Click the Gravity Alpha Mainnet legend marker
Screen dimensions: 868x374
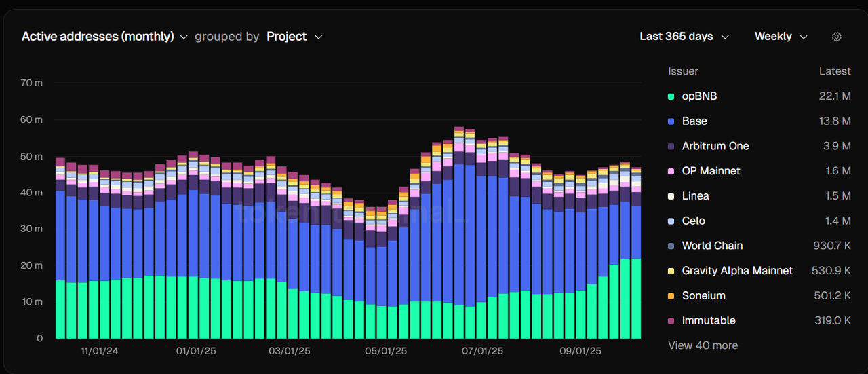pos(671,271)
